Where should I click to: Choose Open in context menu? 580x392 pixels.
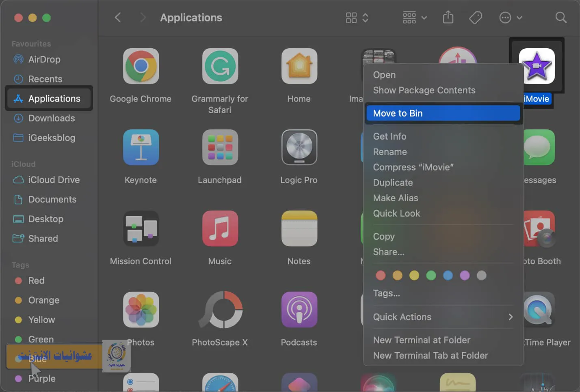[x=384, y=75]
